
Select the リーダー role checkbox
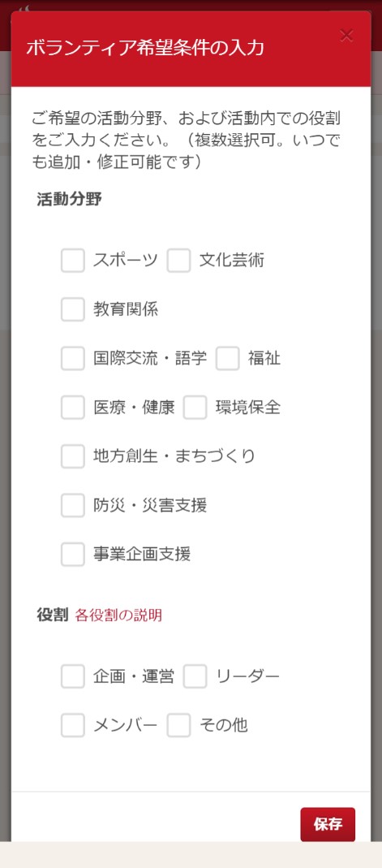[x=195, y=676]
